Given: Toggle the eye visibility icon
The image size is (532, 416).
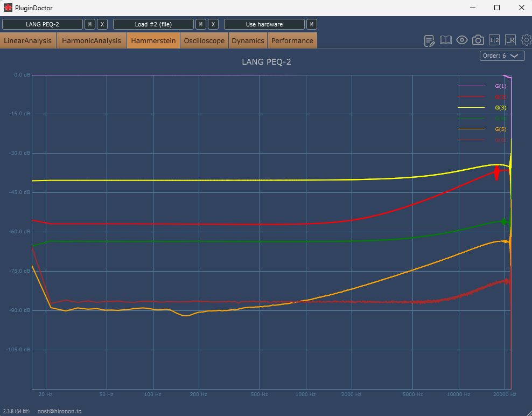Looking at the screenshot, I should tap(462, 40).
